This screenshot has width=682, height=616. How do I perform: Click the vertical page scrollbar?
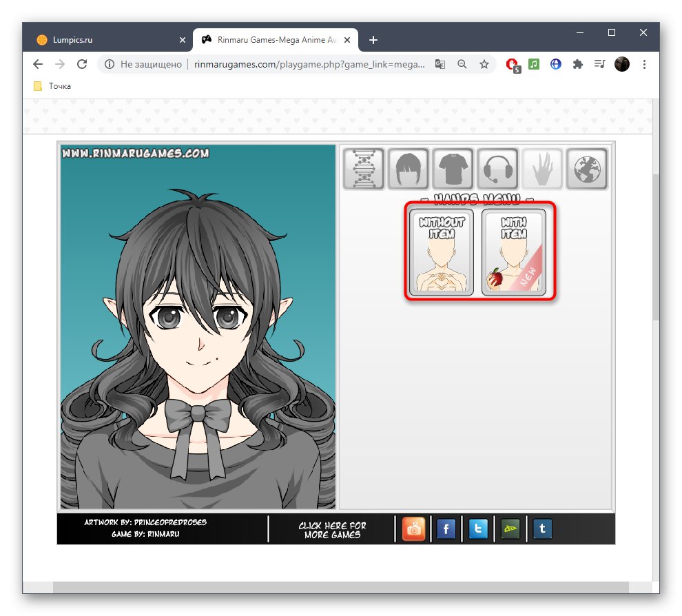tap(656, 247)
